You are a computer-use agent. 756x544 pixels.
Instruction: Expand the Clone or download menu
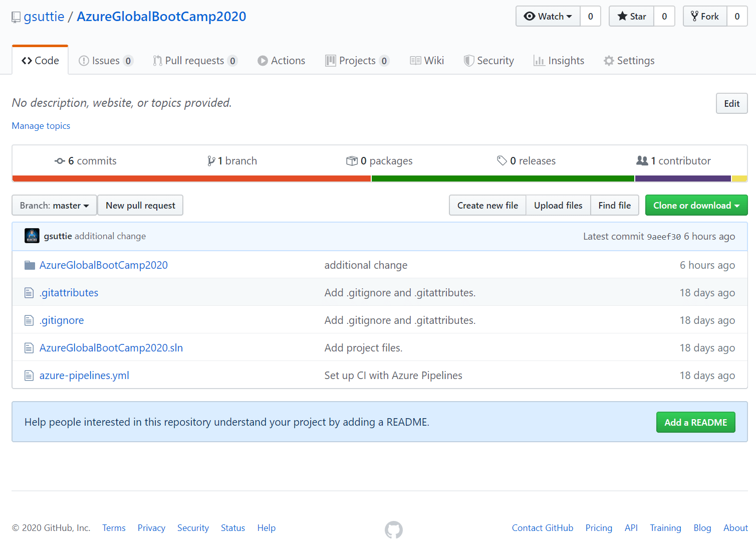click(x=696, y=206)
